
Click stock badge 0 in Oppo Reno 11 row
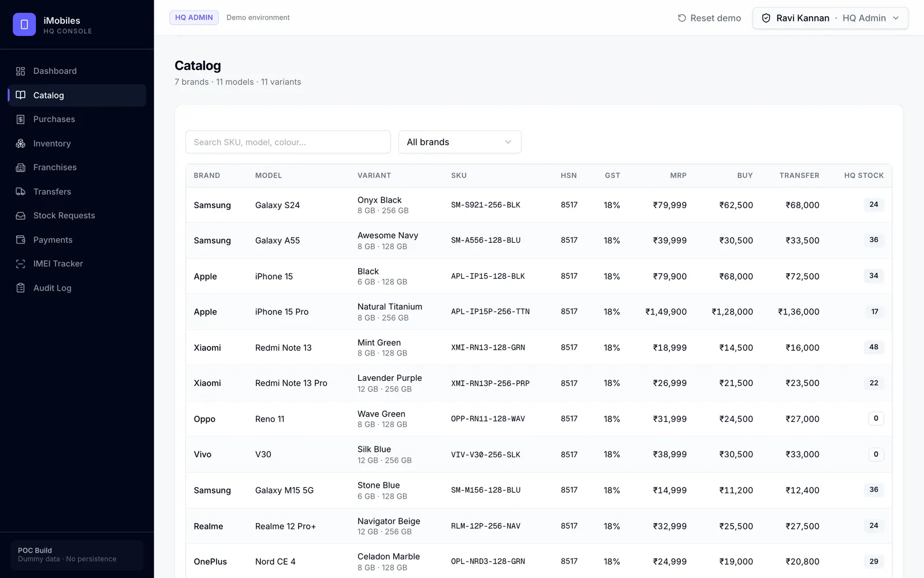[x=875, y=418]
